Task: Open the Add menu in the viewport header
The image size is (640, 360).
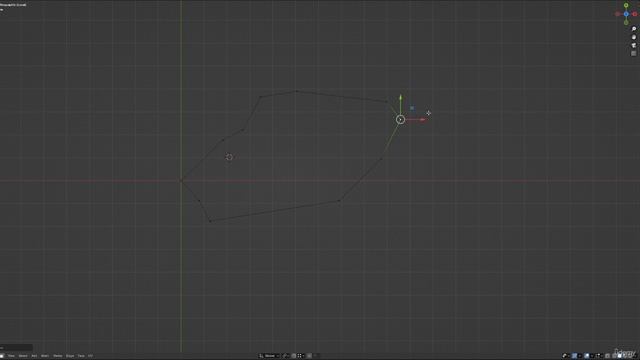Action: click(x=34, y=356)
